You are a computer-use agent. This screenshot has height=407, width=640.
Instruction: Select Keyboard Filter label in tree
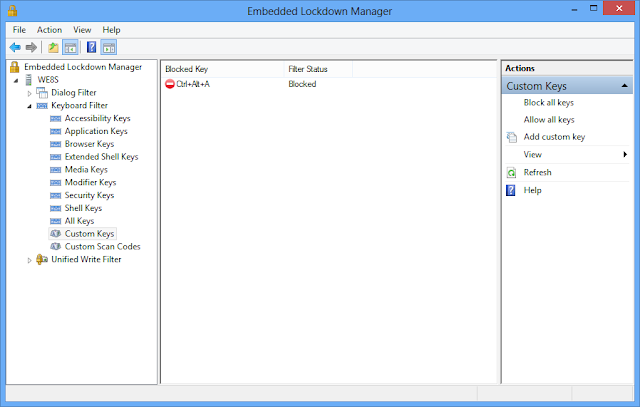coord(79,105)
